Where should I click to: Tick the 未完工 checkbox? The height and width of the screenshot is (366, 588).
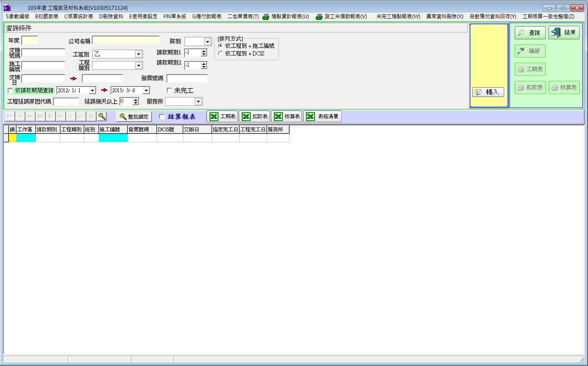(x=169, y=91)
